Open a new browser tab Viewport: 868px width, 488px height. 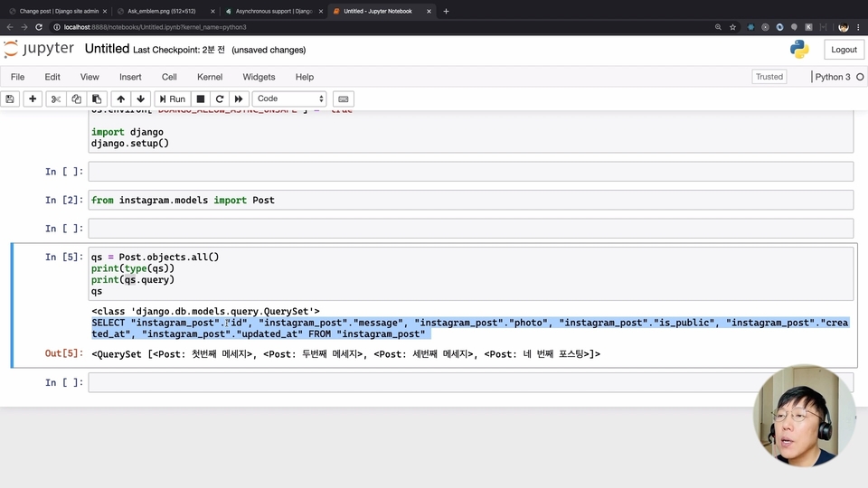coord(446,11)
